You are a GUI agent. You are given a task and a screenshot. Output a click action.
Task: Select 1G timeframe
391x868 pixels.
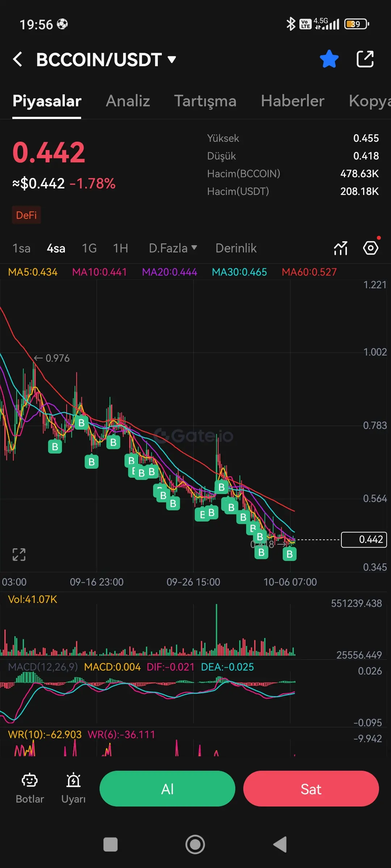[89, 248]
